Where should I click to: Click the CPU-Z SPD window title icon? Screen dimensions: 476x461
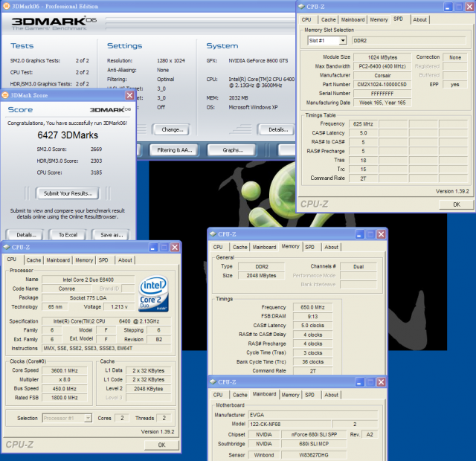[301, 7]
